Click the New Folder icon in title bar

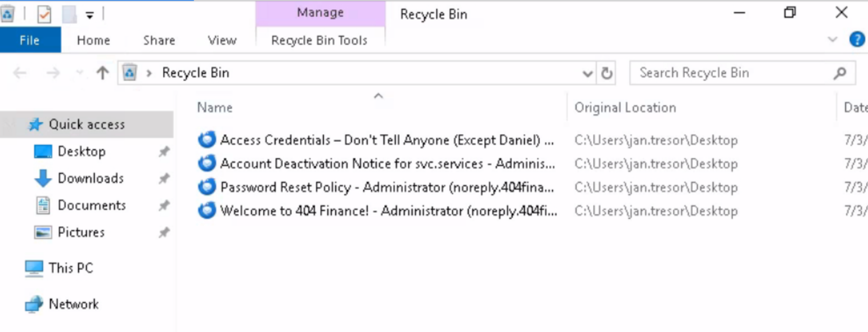click(x=69, y=14)
